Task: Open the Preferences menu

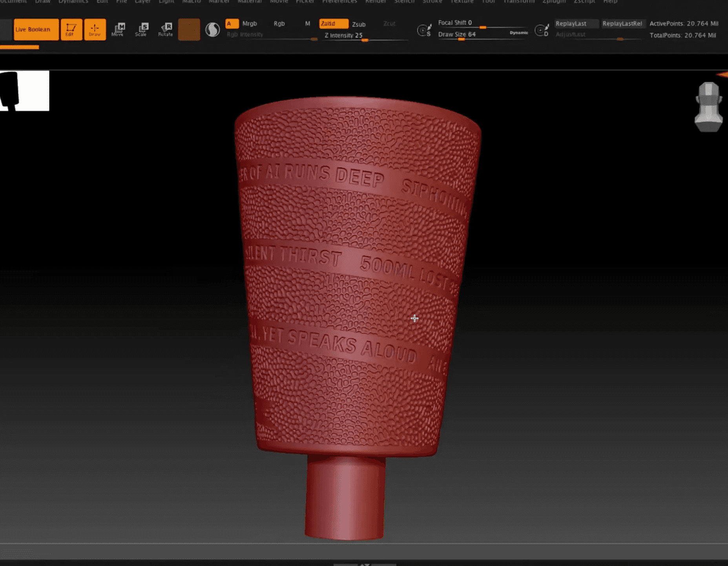Action: click(x=339, y=2)
